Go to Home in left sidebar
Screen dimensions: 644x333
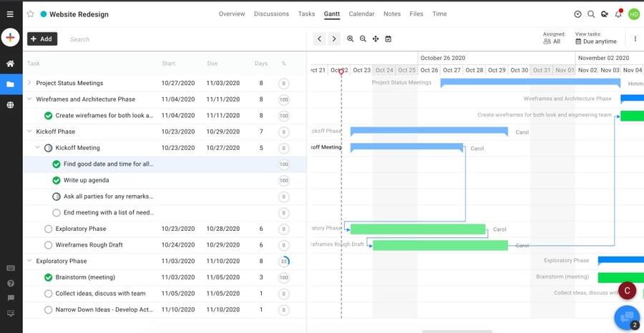coord(10,64)
